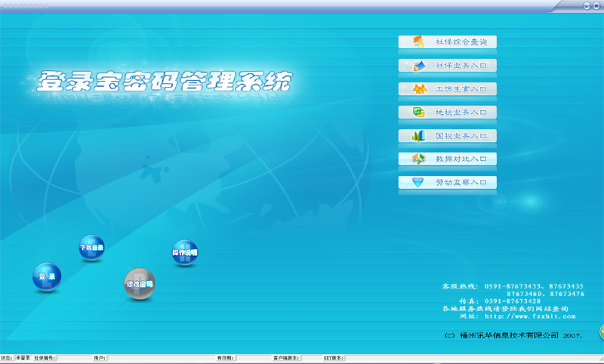This screenshot has height=364, width=604.
Task: Minimize the window from the title bar
Action: coord(587,5)
